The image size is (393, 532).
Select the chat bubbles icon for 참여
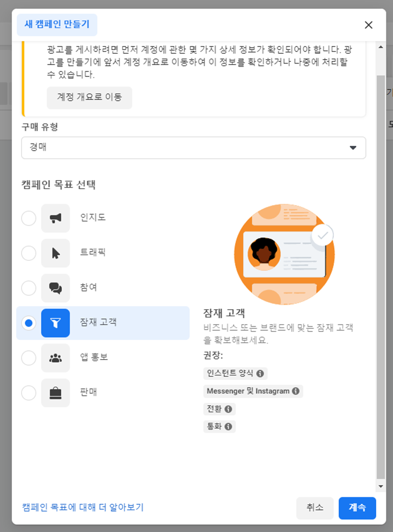point(56,288)
